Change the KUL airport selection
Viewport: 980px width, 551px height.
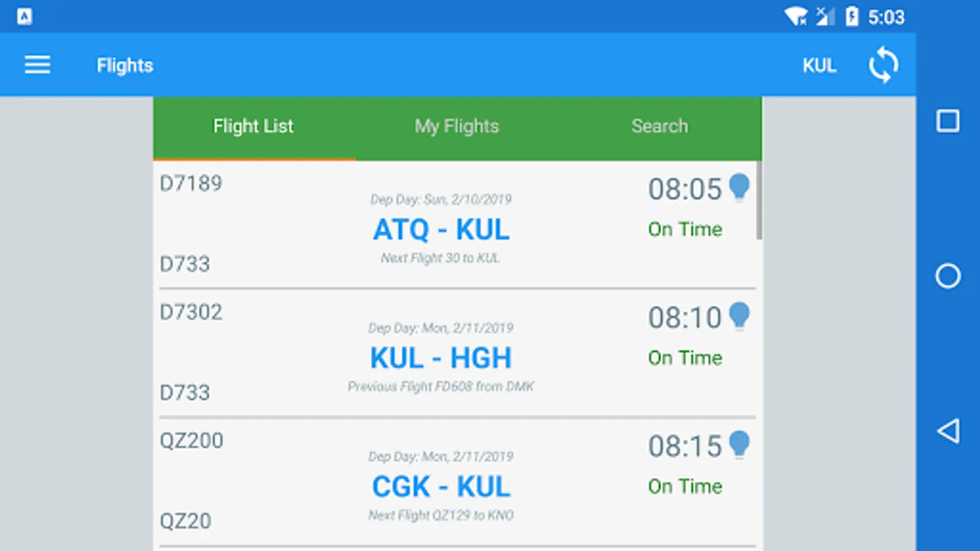(x=819, y=66)
